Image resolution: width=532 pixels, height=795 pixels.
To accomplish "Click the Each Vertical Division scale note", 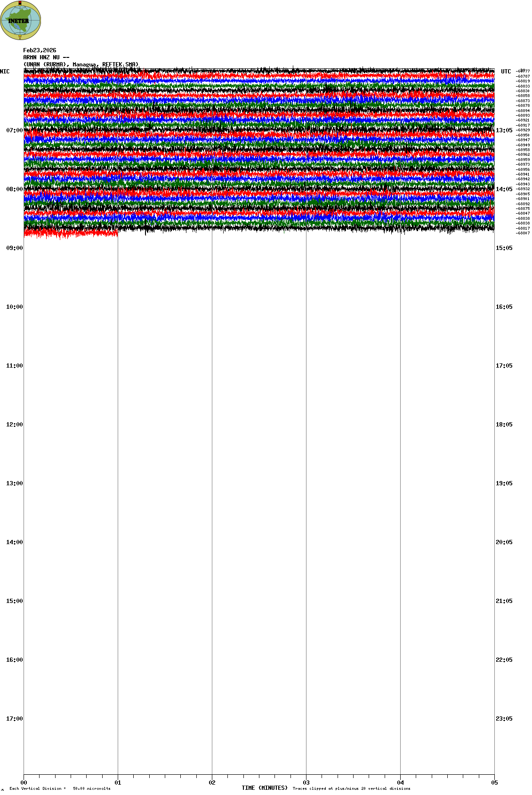I will point(60,788).
